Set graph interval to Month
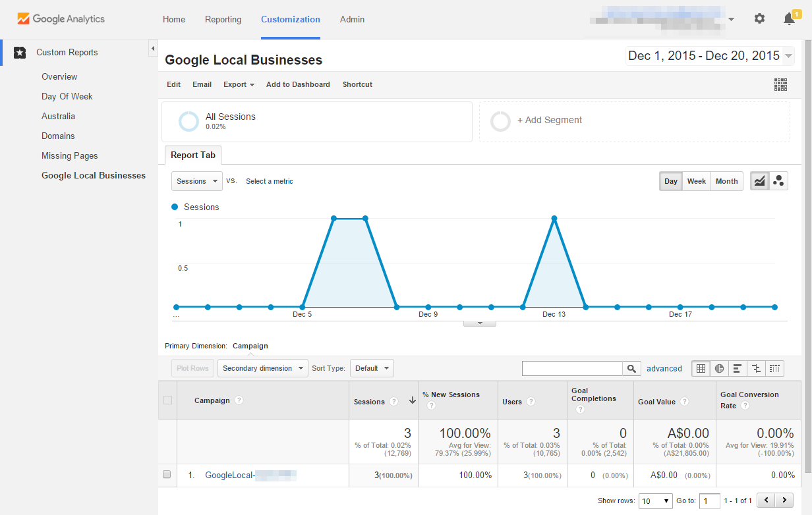The width and height of the screenshot is (812, 515). 726,181
